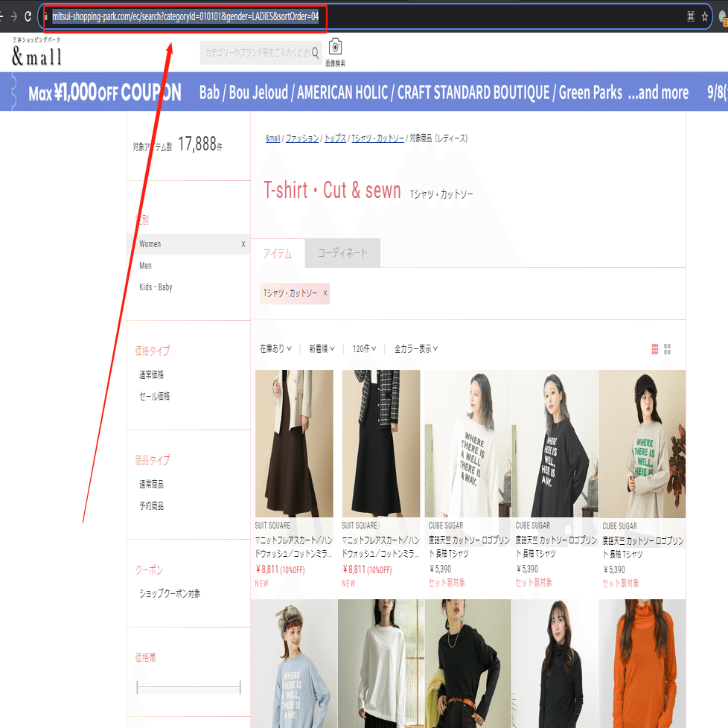Switch to the コーディネート tab
728x728 pixels.
pos(342,253)
